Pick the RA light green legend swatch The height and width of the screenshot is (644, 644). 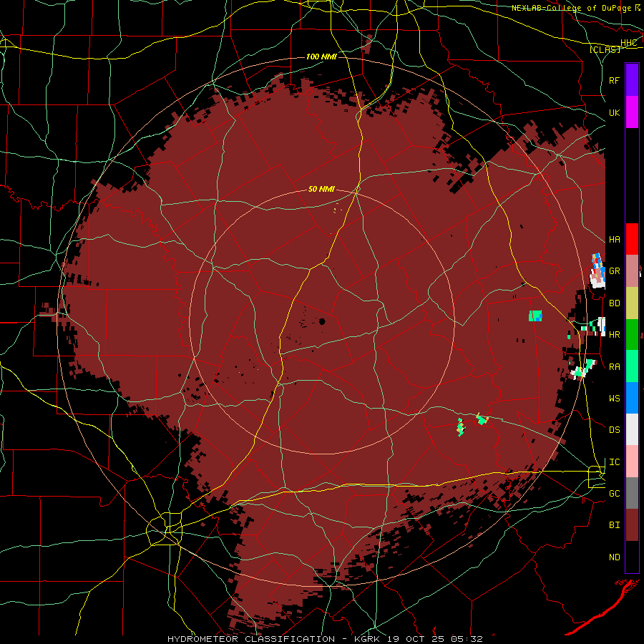tap(632, 366)
